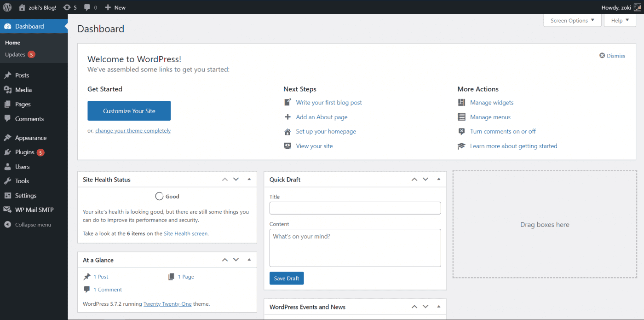Click the monitor icon beside View your site
Screen dimensions: 644x320
click(x=287, y=146)
